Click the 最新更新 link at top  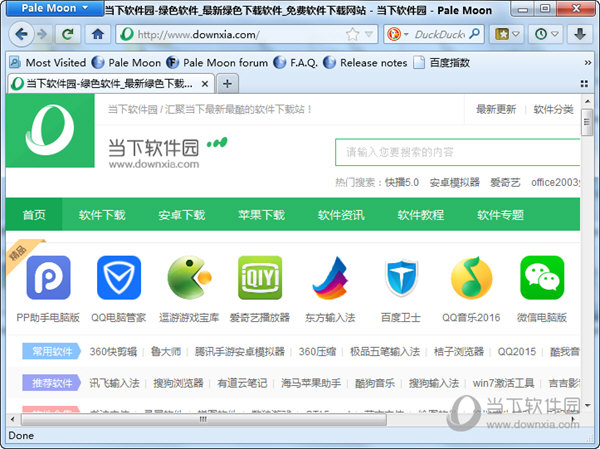pos(496,109)
